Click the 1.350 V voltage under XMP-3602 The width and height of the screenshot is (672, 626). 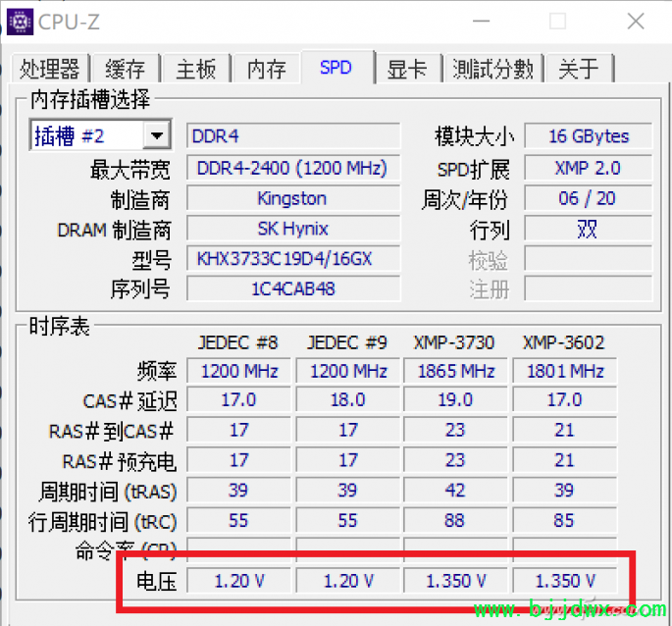pos(565,581)
